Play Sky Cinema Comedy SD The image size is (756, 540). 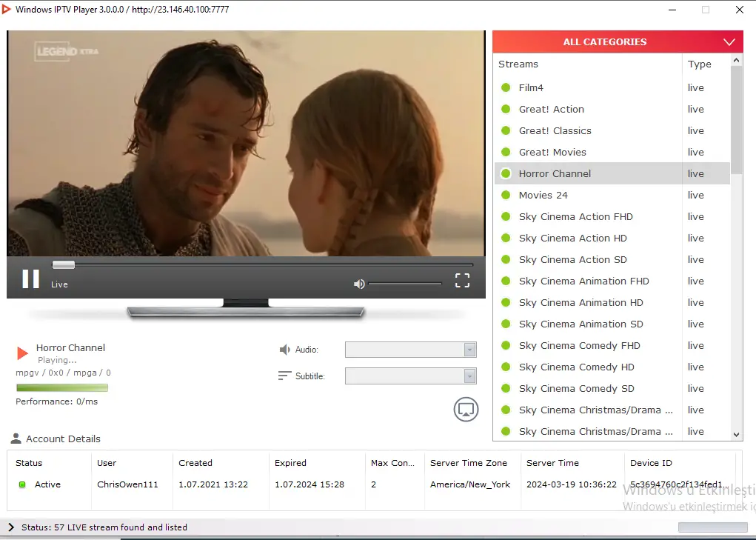pyautogui.click(x=612, y=389)
